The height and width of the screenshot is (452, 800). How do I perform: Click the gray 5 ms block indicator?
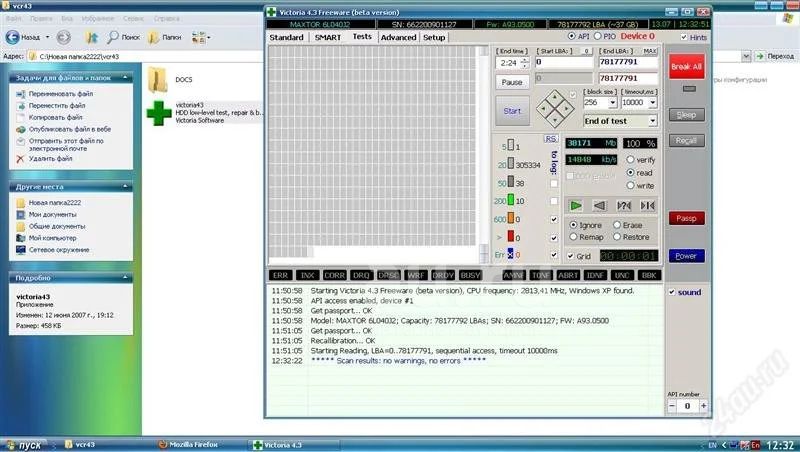coord(511,146)
